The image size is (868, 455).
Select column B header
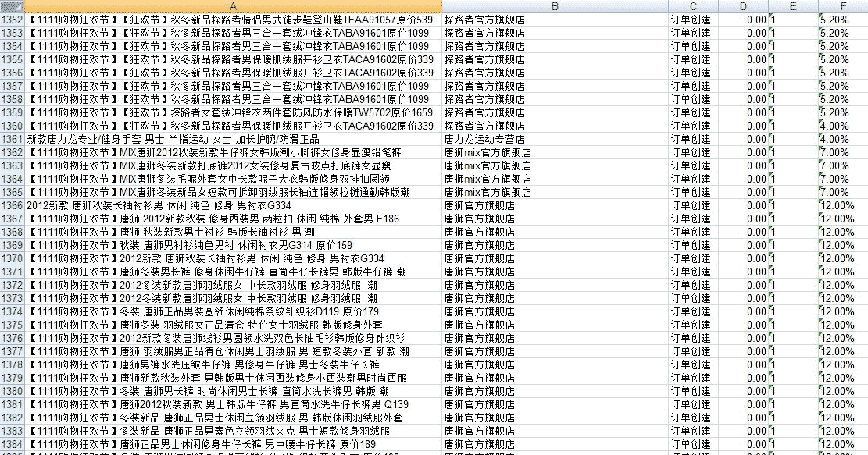555,6
